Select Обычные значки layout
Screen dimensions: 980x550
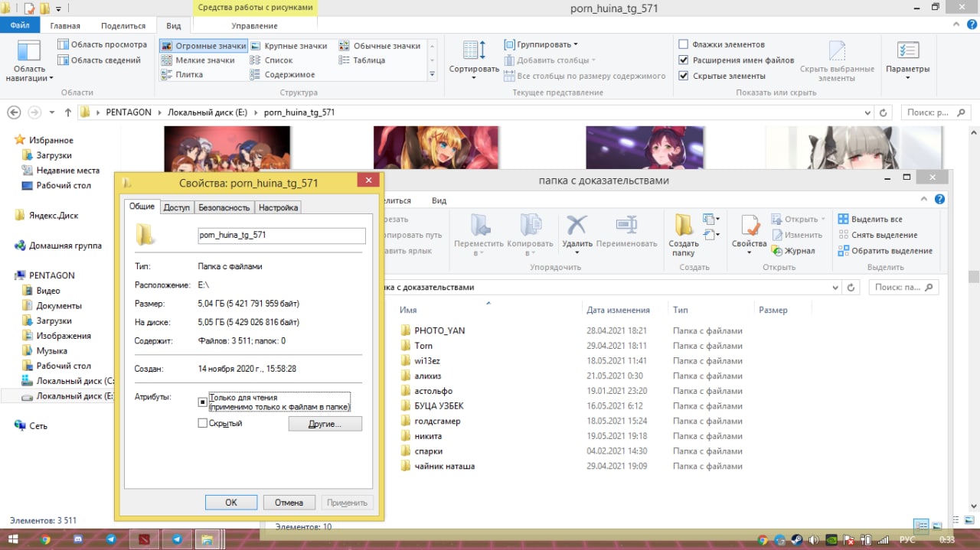point(380,46)
